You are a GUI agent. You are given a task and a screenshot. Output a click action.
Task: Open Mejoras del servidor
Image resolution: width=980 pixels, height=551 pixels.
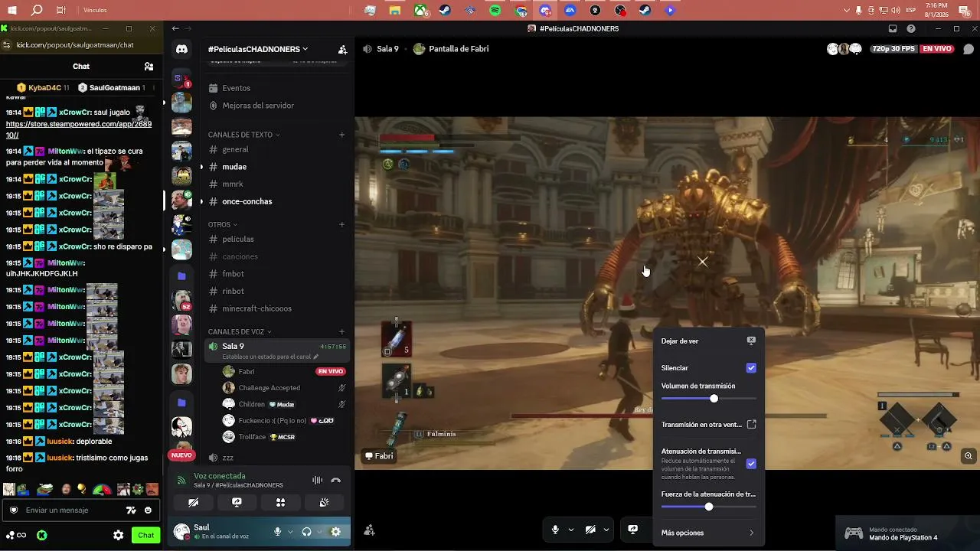pyautogui.click(x=276, y=106)
